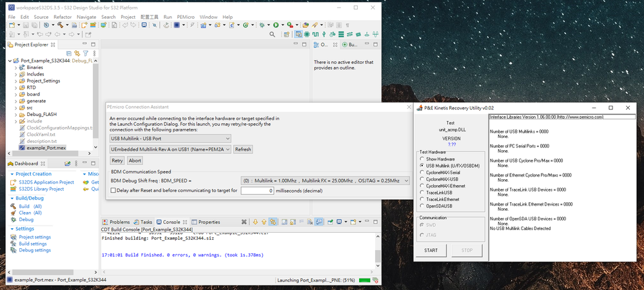Image resolution: width=644 pixels, height=290 pixels.
Task: Open the PEMicro menu
Action: [x=186, y=17]
